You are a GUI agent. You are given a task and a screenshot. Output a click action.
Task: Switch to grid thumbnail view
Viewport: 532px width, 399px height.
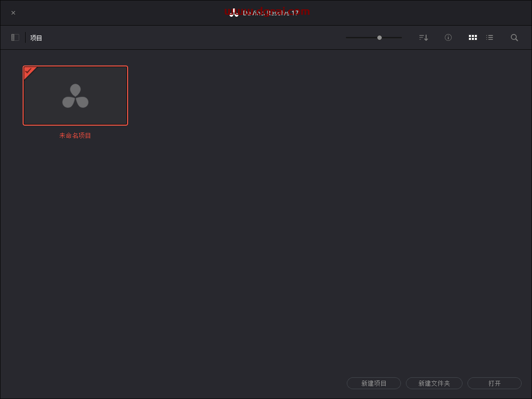pos(473,37)
